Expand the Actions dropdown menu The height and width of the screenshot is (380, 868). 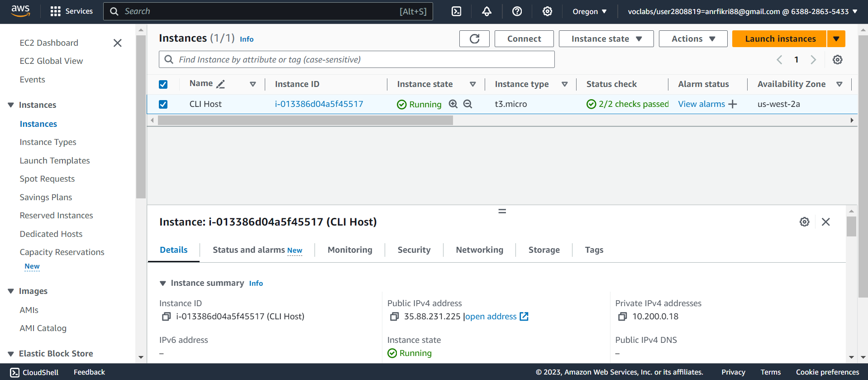pos(693,39)
